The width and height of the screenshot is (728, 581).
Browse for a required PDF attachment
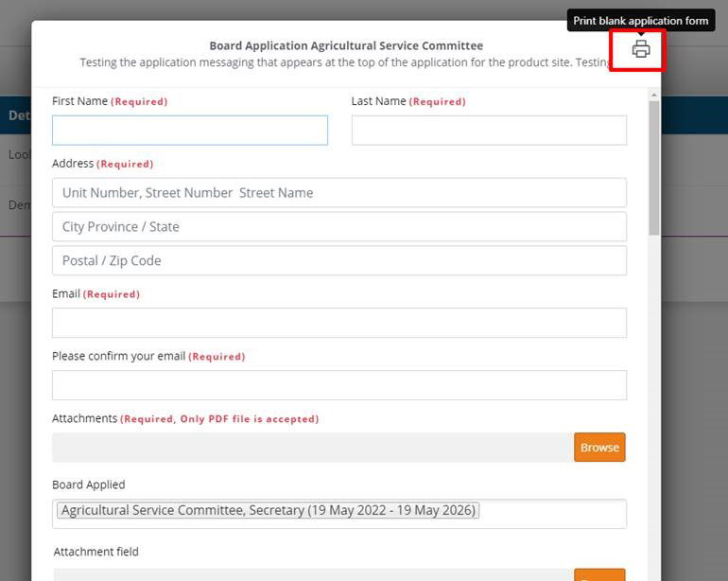point(599,448)
